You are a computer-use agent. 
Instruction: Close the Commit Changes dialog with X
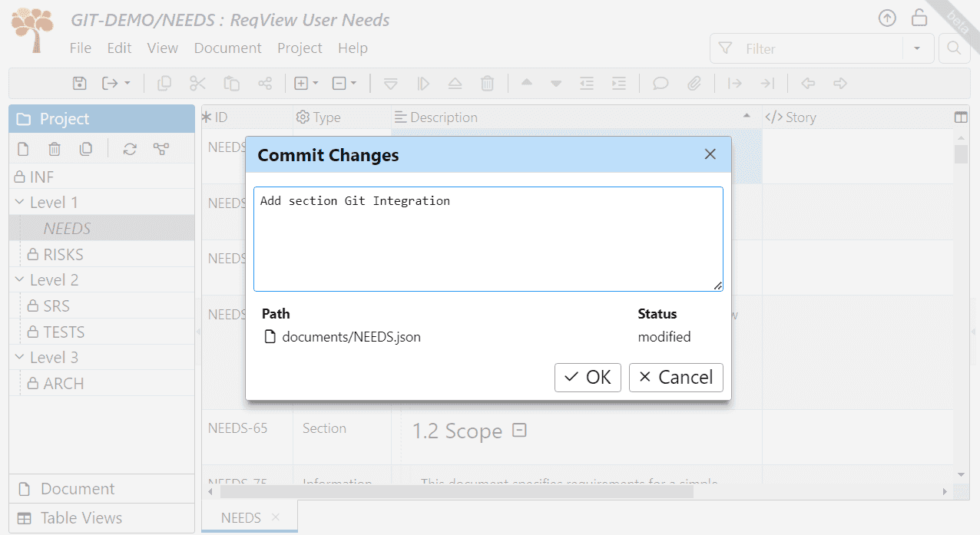click(x=710, y=154)
